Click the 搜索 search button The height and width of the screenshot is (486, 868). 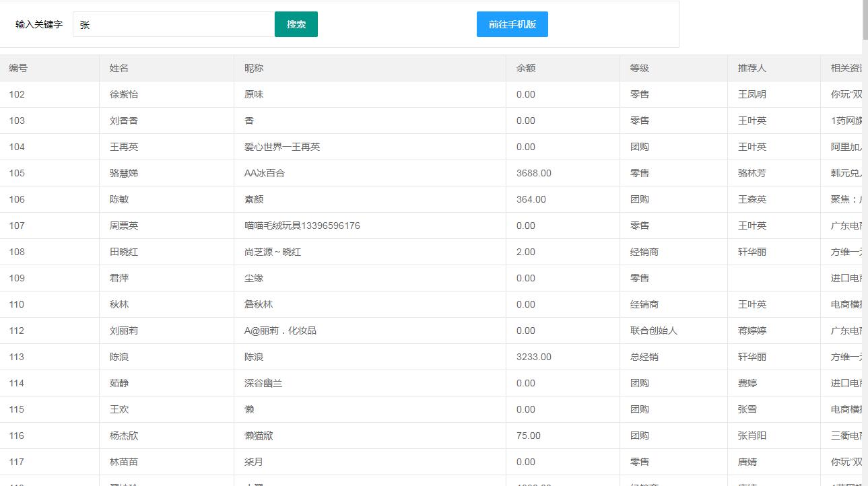tap(296, 24)
